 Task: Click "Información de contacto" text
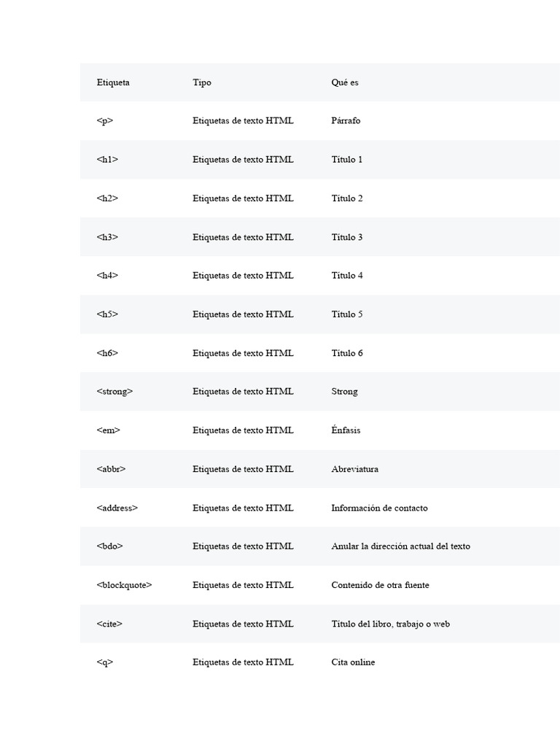coord(379,508)
